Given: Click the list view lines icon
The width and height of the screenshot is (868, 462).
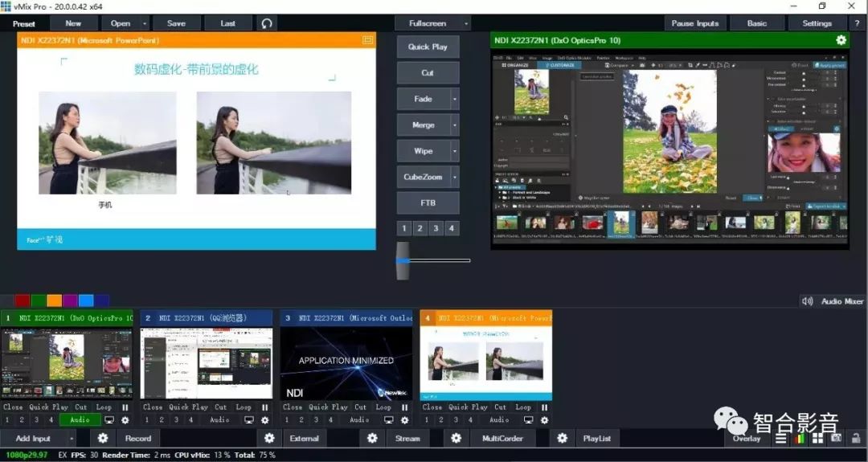Looking at the screenshot, I should tap(781, 439).
